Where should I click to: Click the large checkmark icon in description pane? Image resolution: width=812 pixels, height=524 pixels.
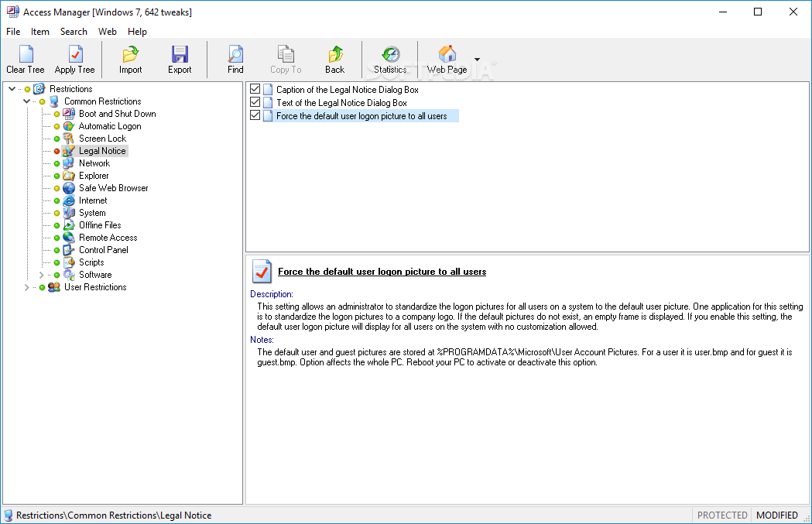262,271
